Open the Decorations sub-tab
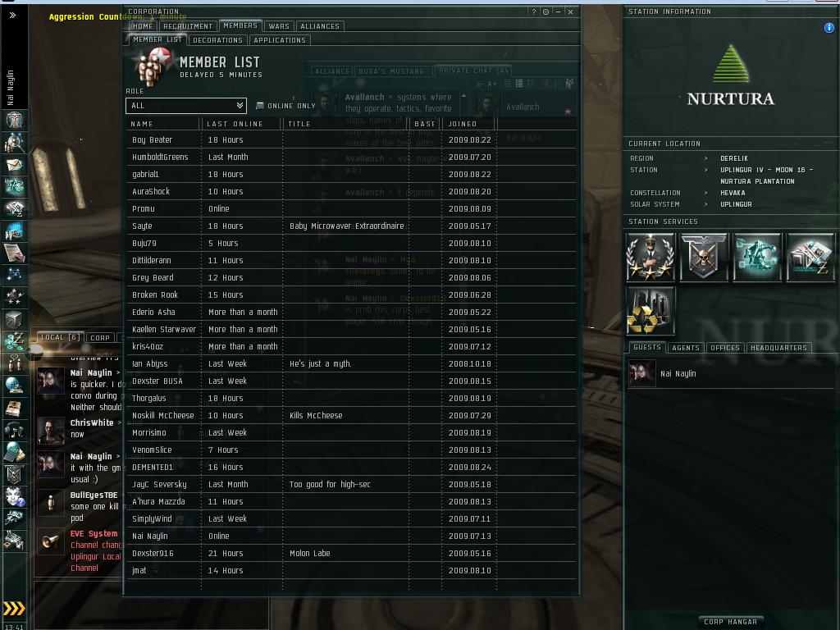The width and height of the screenshot is (840, 630). (x=217, y=40)
